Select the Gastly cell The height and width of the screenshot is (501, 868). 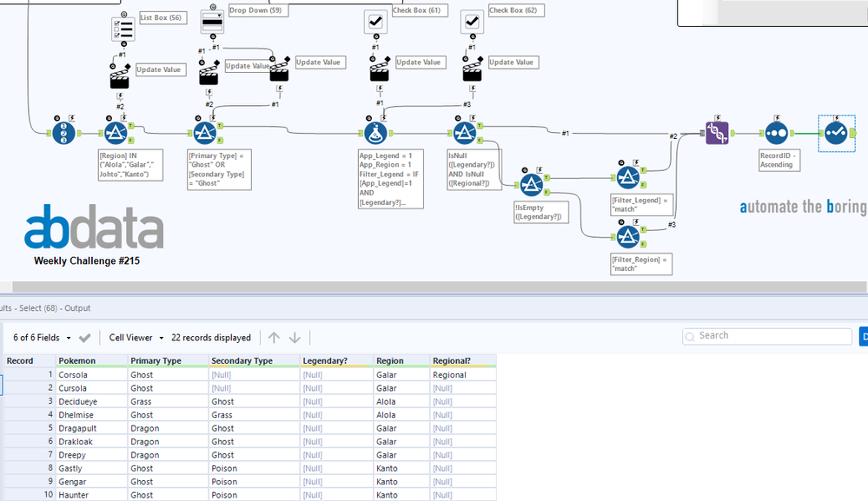[x=92, y=468]
